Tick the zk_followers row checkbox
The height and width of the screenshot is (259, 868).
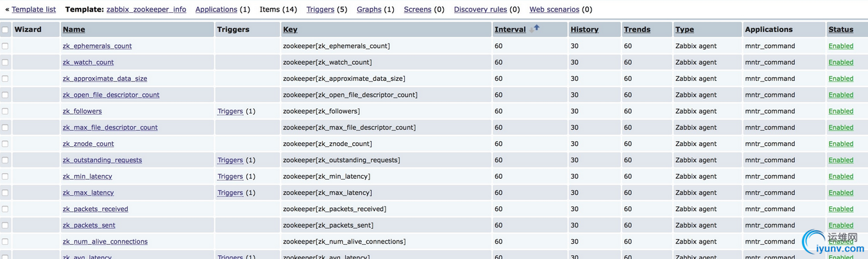(x=5, y=111)
